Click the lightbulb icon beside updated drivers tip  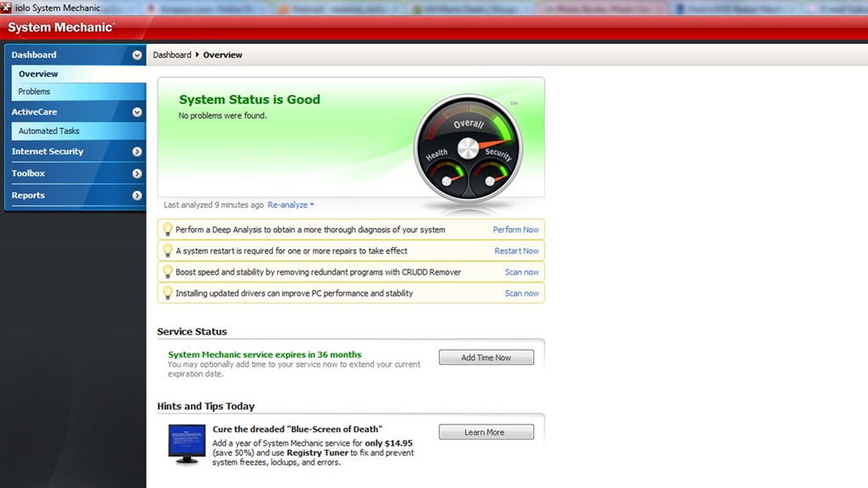click(167, 292)
